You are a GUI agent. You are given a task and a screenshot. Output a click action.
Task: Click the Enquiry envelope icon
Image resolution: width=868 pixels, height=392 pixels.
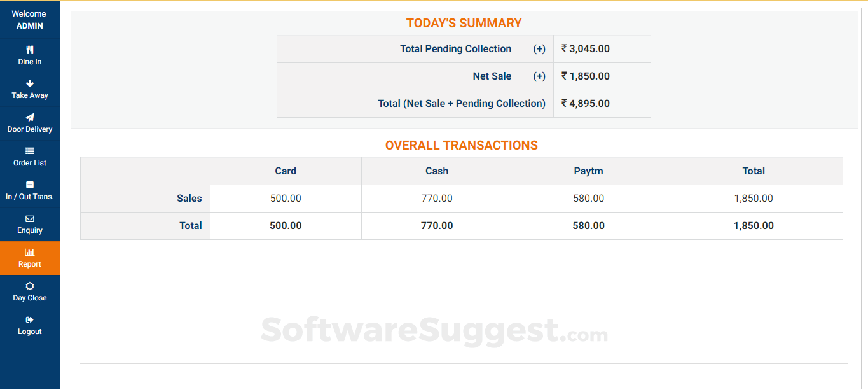tap(30, 219)
